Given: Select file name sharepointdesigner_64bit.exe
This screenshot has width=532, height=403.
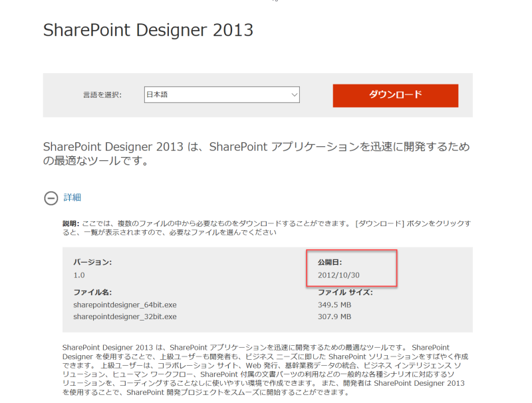Looking at the screenshot, I should click(x=125, y=305).
